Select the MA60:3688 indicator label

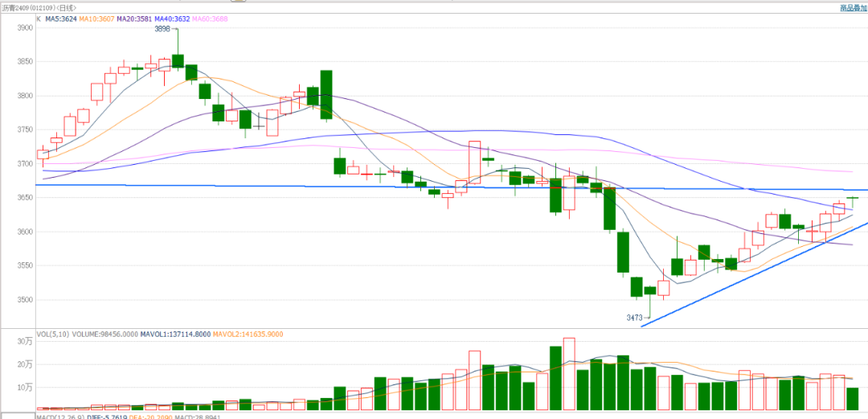tap(210, 18)
